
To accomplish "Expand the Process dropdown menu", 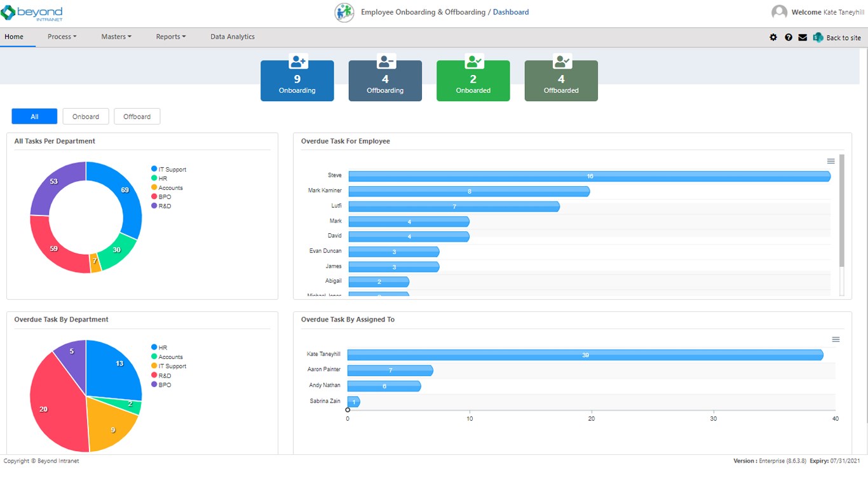I will pos(62,37).
